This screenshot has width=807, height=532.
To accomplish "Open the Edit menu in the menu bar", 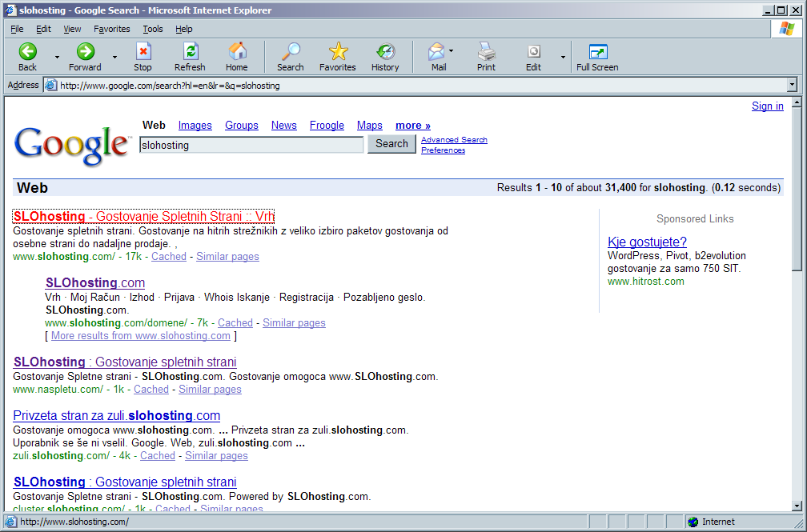I will coord(43,29).
